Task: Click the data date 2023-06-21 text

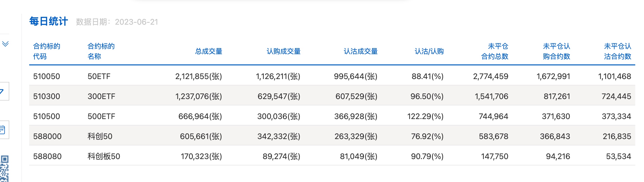Action: [136, 22]
